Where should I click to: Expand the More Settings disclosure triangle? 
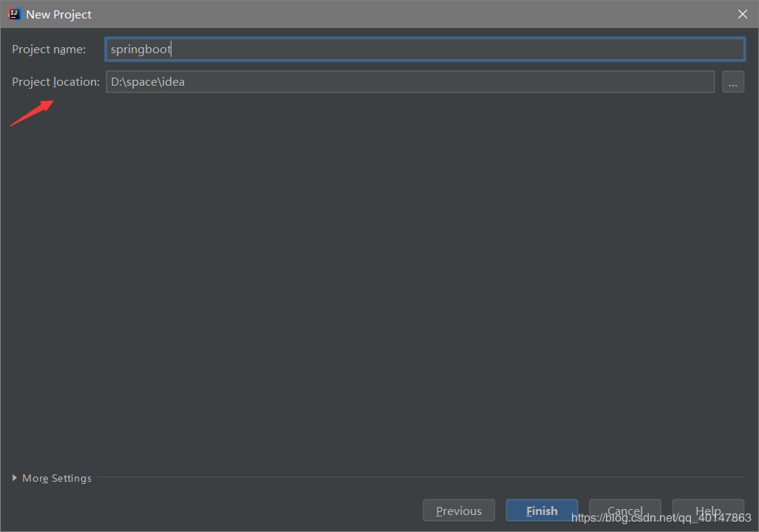[x=15, y=478]
